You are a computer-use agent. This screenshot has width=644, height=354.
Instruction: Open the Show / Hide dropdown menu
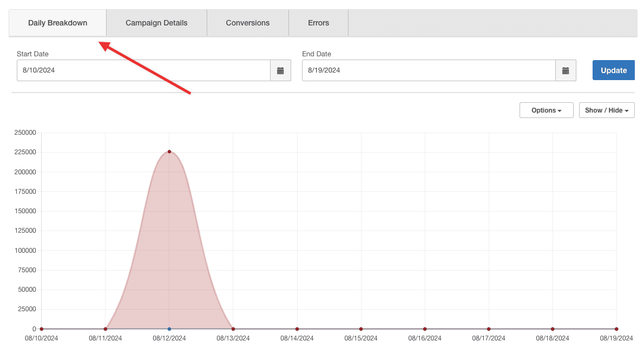[607, 110]
